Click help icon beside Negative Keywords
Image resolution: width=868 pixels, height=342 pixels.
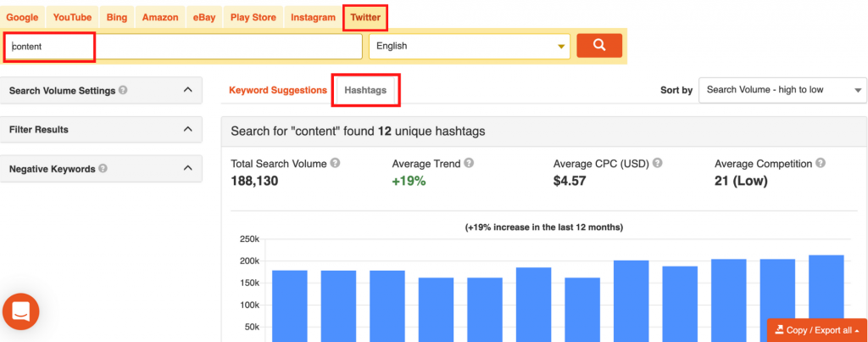pos(103,169)
